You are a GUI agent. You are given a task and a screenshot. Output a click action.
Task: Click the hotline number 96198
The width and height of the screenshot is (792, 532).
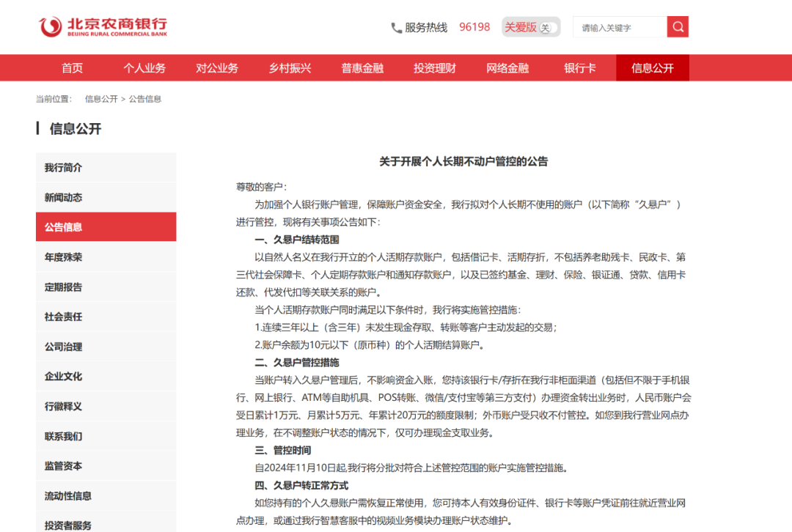click(x=474, y=26)
